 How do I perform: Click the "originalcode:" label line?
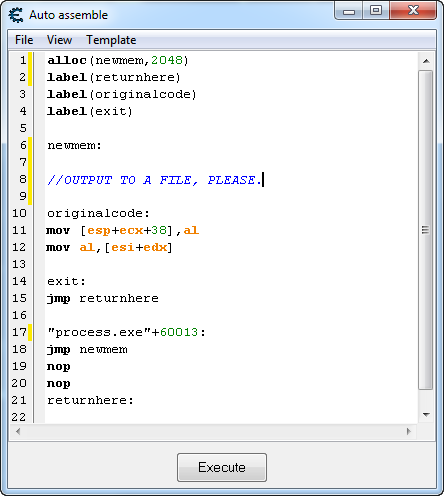coord(98,213)
